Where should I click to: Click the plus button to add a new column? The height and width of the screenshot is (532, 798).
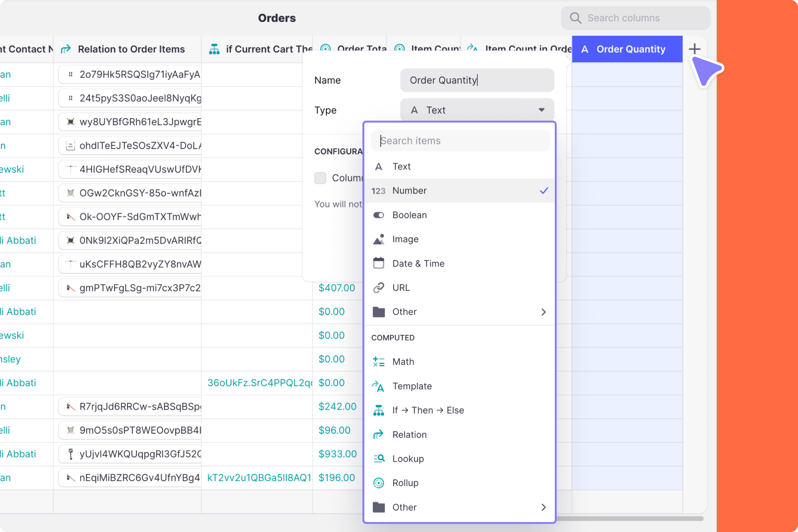tap(694, 49)
